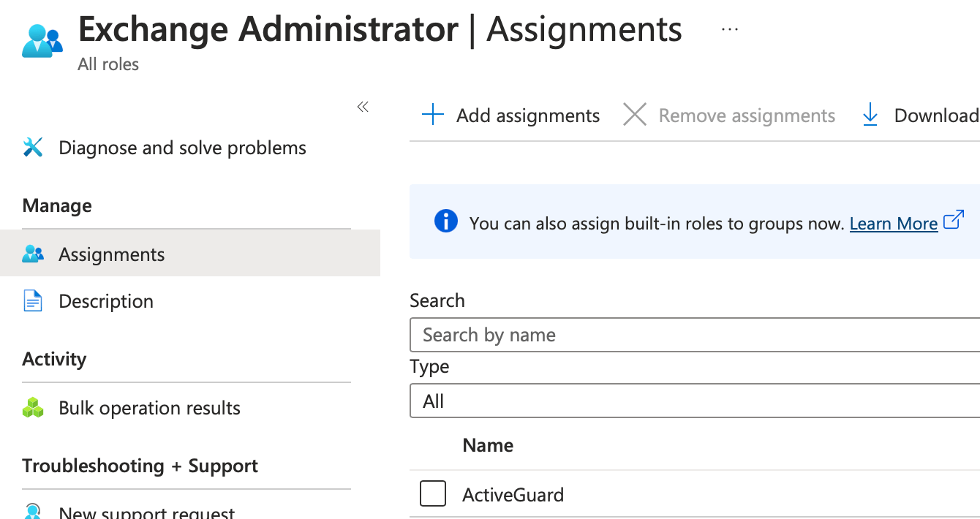
Task: Open the Learn More link
Action: (x=894, y=224)
